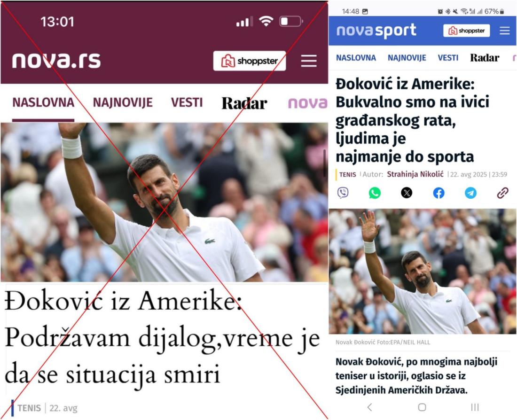Viewport: 517px width, 420px height.
Task: Share the article on Facebook
Action: pos(439,193)
